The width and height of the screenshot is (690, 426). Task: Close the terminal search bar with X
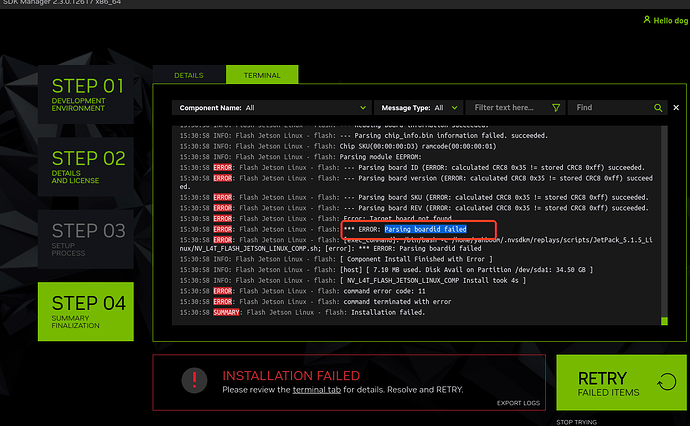(676, 107)
